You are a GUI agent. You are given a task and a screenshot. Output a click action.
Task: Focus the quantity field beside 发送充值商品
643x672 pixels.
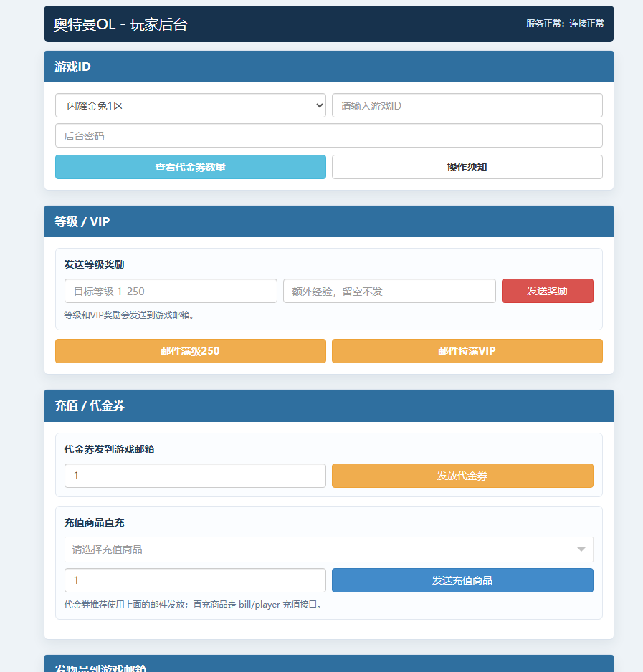[x=195, y=580]
